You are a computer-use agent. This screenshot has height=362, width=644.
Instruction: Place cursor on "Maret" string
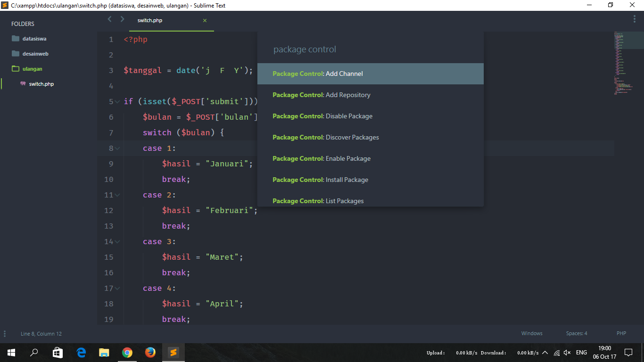222,257
